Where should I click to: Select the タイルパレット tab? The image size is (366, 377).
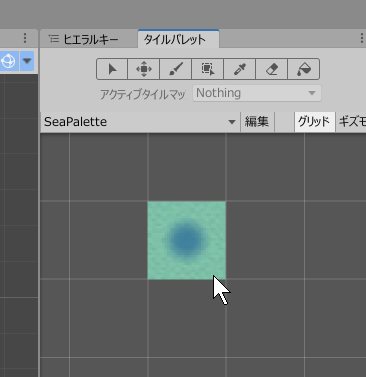[x=178, y=39]
